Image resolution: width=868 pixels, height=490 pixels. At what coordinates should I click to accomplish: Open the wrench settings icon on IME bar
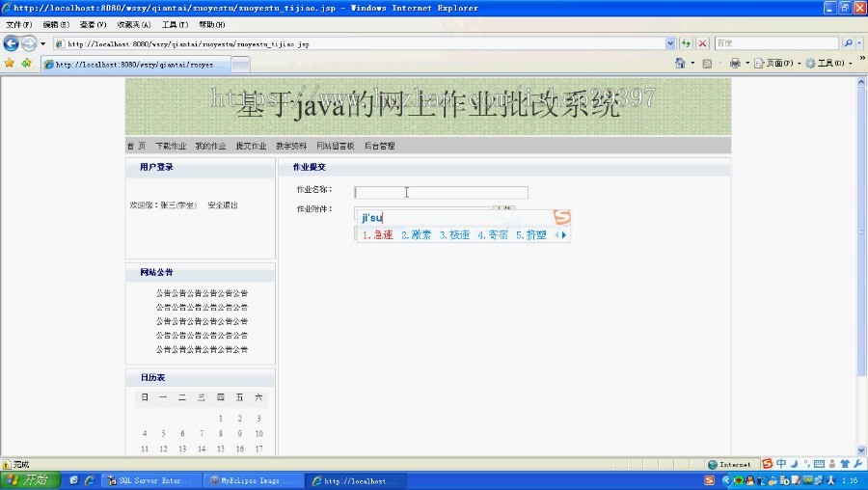[x=858, y=463]
